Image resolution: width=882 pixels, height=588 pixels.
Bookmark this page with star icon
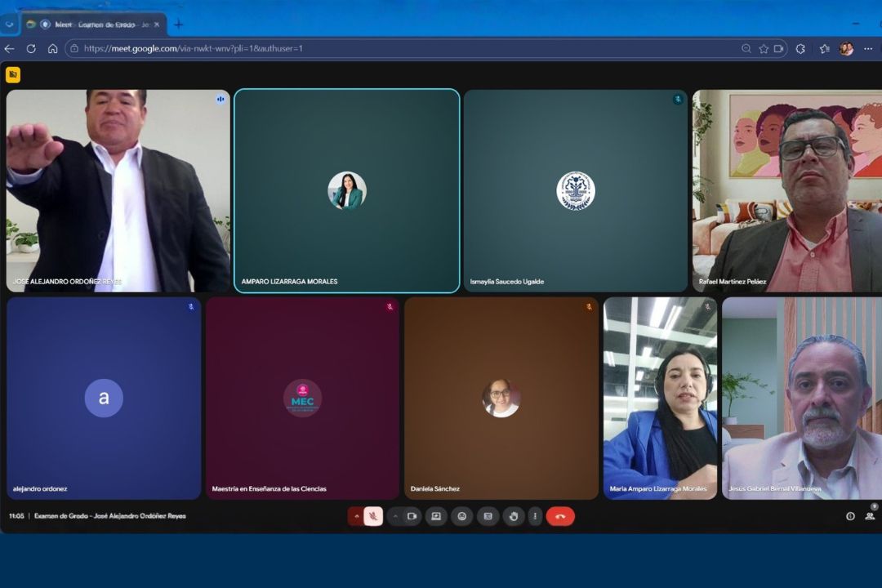point(764,48)
